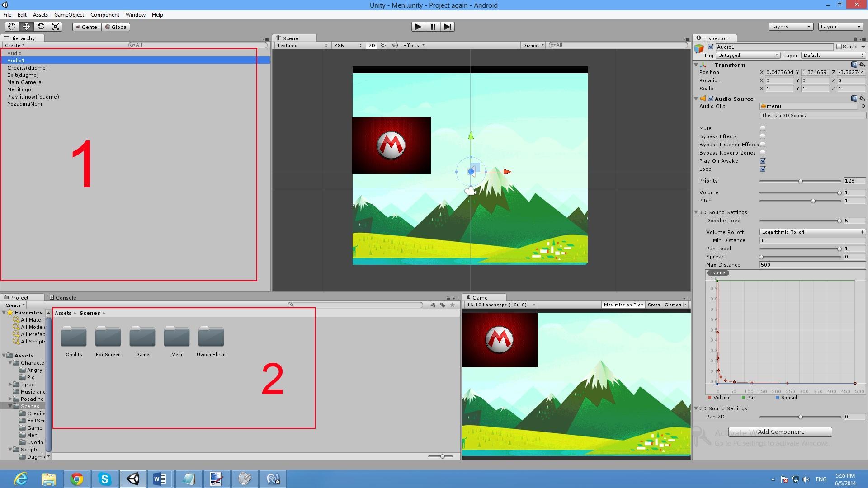Toggle Global coordinate button
This screenshot has height=488, width=868.
coord(117,27)
